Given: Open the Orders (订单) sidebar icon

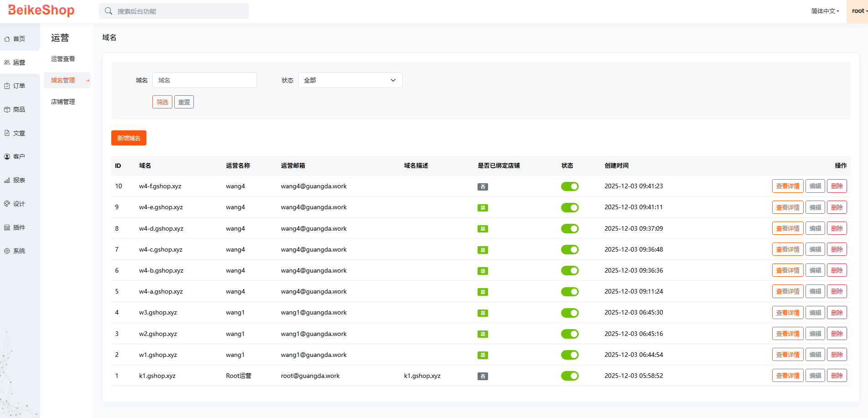Looking at the screenshot, I should tap(7, 86).
